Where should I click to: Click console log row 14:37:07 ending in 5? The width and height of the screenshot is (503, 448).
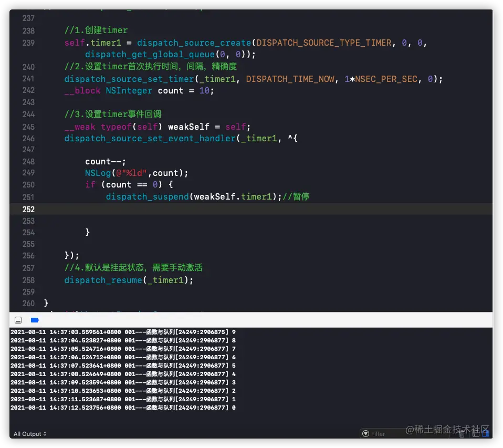(123, 366)
